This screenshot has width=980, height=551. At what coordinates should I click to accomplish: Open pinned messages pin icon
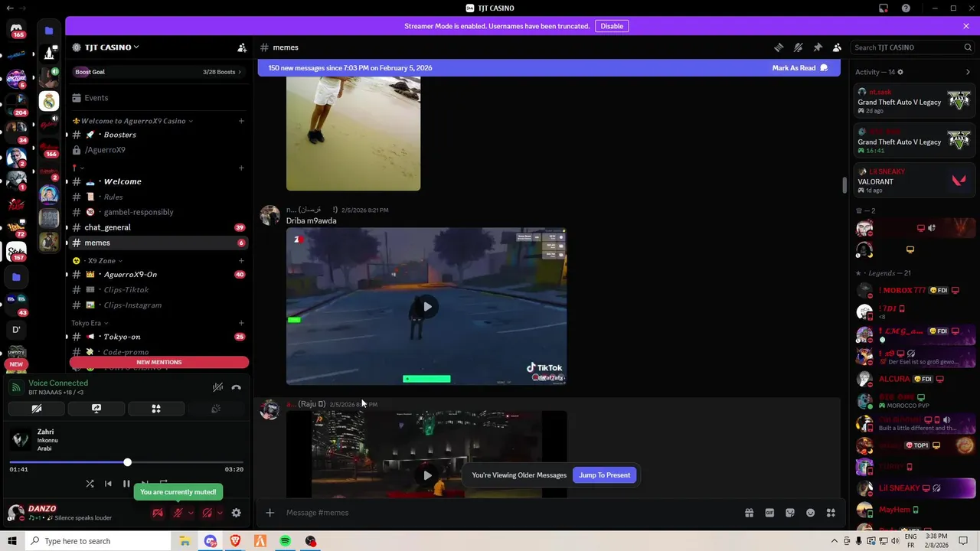click(818, 47)
